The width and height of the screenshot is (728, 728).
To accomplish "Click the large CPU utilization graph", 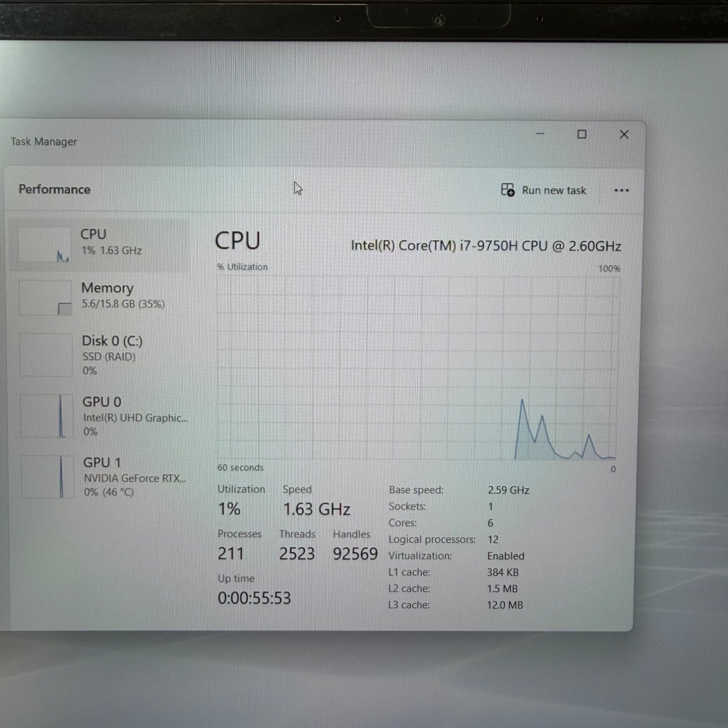I will coord(417,368).
